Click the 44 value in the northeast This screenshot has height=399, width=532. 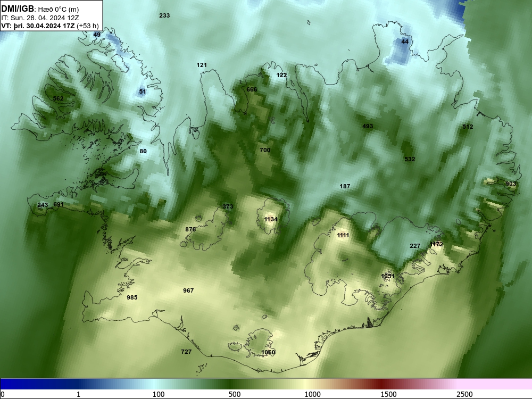coord(405,41)
